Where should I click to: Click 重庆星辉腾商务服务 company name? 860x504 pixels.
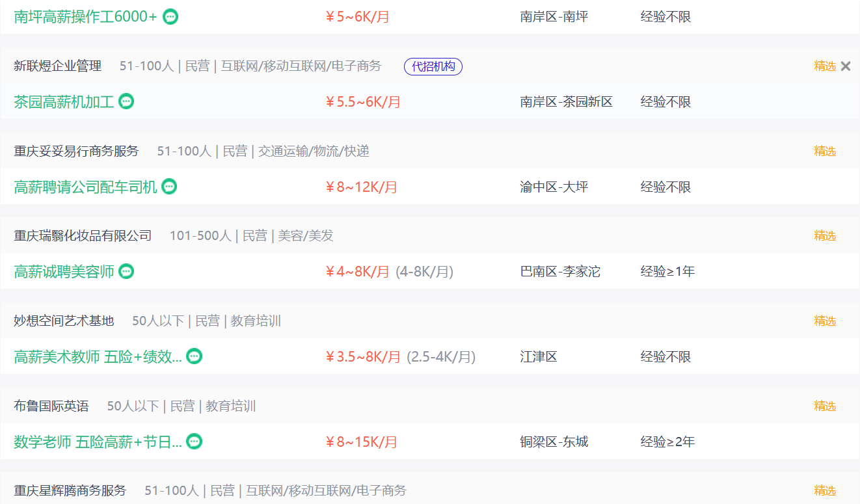70,490
